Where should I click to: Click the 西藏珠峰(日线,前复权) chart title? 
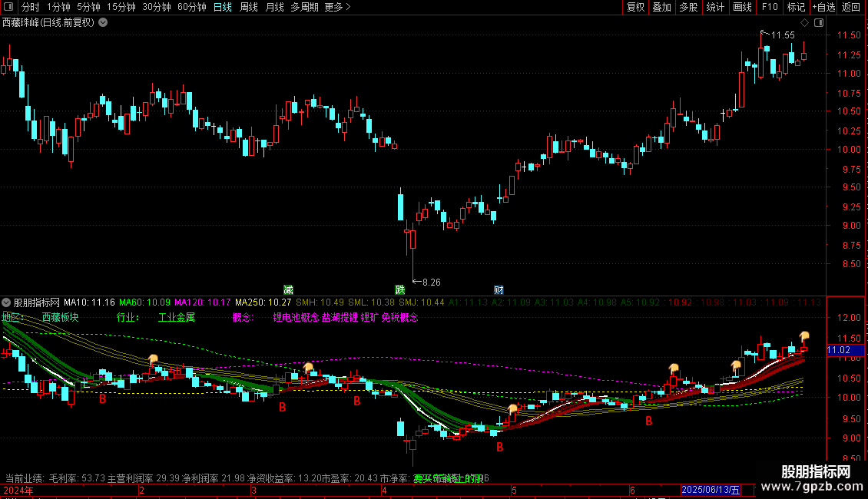48,23
